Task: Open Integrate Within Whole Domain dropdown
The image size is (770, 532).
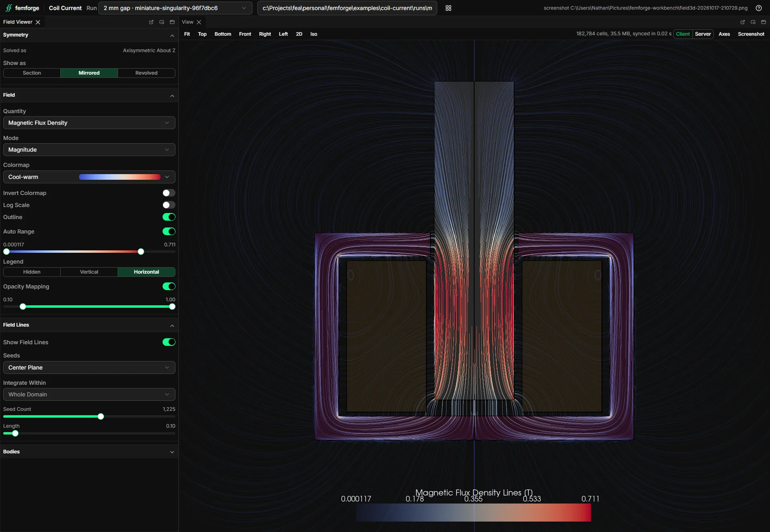Action: pyautogui.click(x=89, y=394)
